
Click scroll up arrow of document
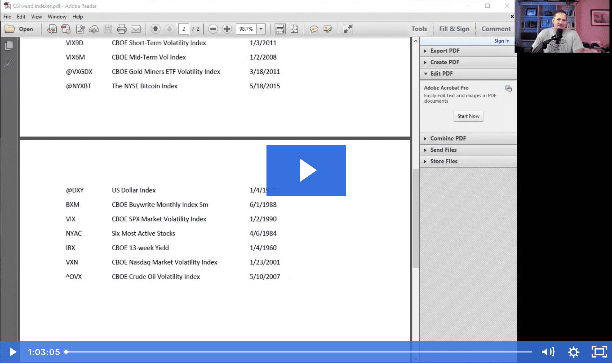click(x=416, y=41)
